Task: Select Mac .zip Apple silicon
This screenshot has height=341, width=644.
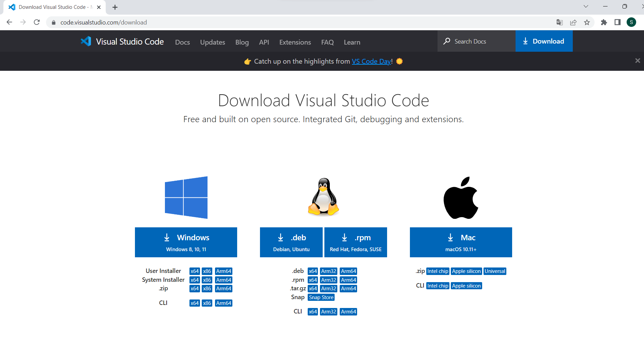Action: 466,271
